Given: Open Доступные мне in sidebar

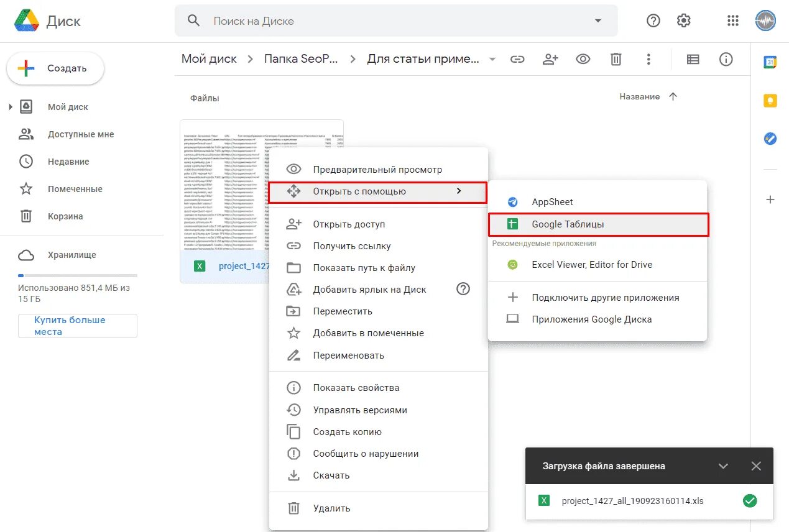Looking at the screenshot, I should click(x=81, y=134).
